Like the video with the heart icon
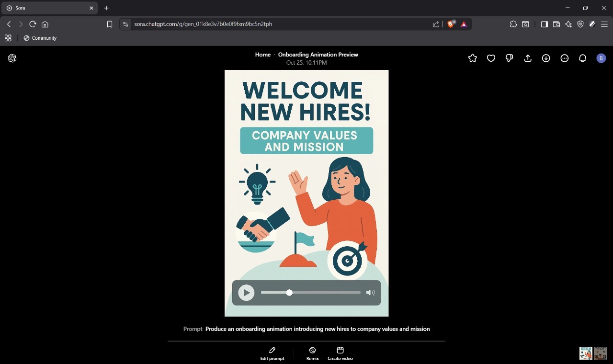Image resolution: width=613 pixels, height=364 pixels. click(490, 58)
